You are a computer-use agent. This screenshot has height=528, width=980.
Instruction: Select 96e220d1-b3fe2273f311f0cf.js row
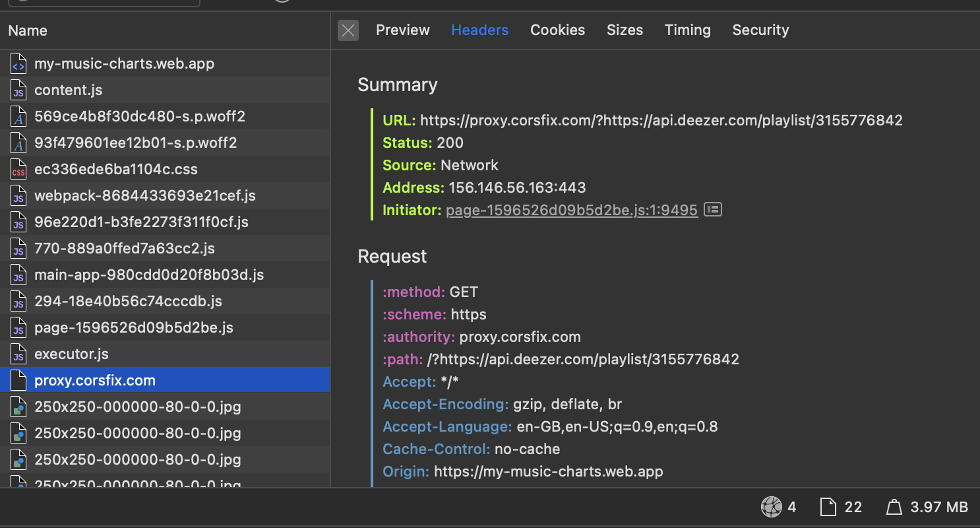coord(165,222)
